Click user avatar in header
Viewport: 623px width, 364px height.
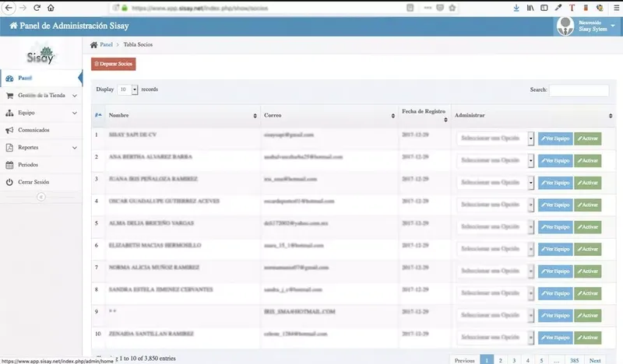[565, 26]
